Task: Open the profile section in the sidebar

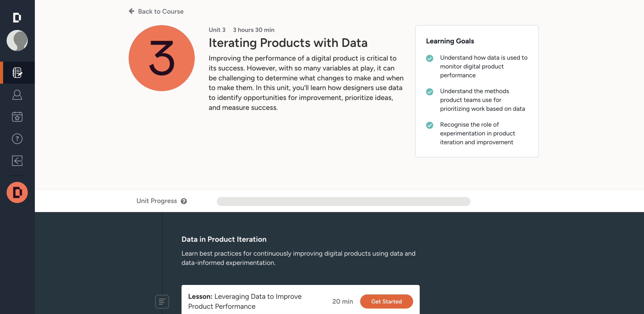Action: click(17, 95)
